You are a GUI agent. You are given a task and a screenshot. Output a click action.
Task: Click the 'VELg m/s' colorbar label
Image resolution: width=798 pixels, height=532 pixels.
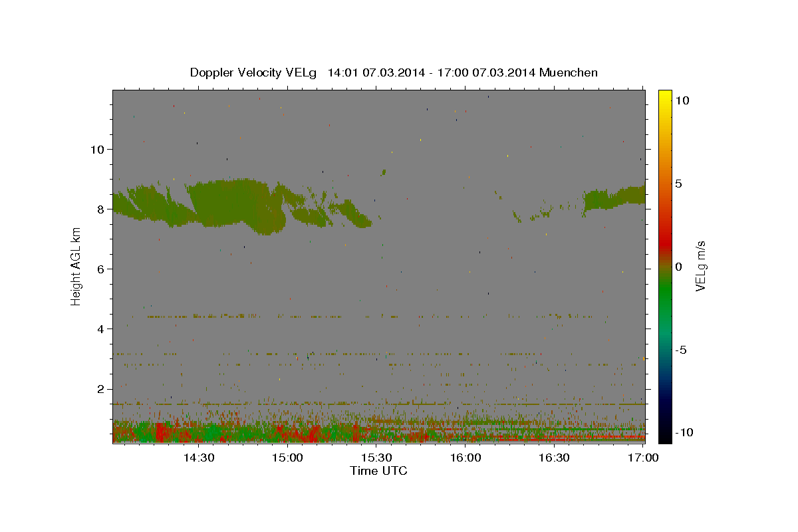tap(701, 266)
